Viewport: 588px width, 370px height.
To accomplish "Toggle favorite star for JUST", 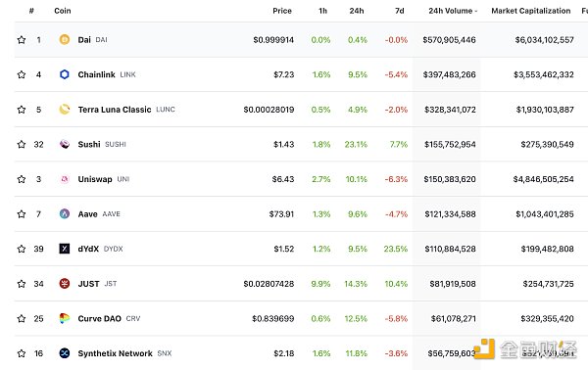I will [x=22, y=284].
